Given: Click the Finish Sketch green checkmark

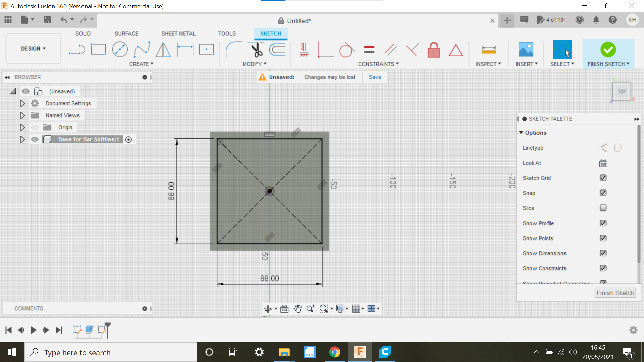Looking at the screenshot, I should [608, 50].
